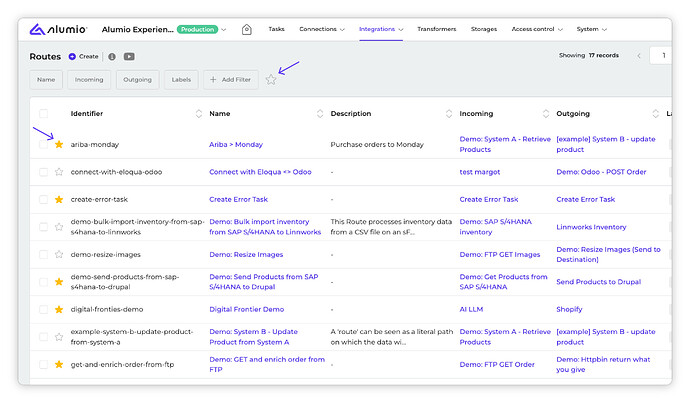Create a new route

point(84,56)
